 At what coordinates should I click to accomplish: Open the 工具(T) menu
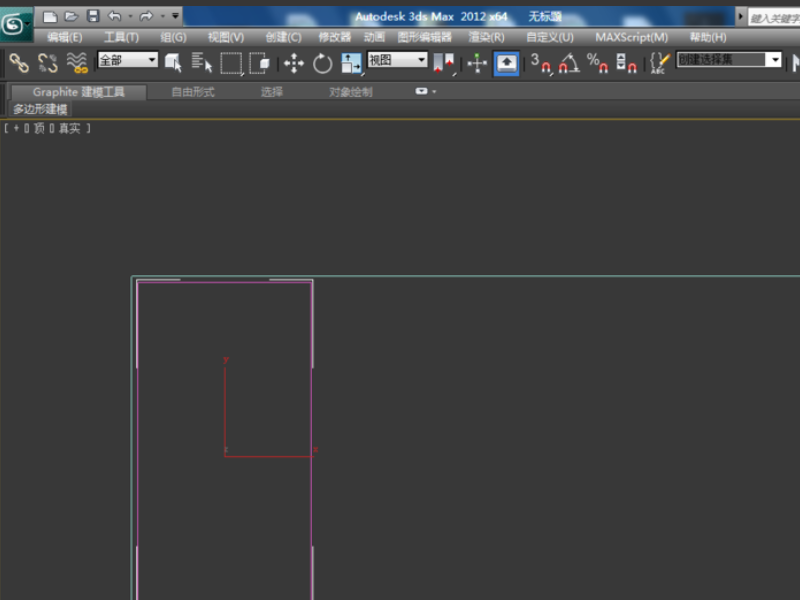(121, 37)
